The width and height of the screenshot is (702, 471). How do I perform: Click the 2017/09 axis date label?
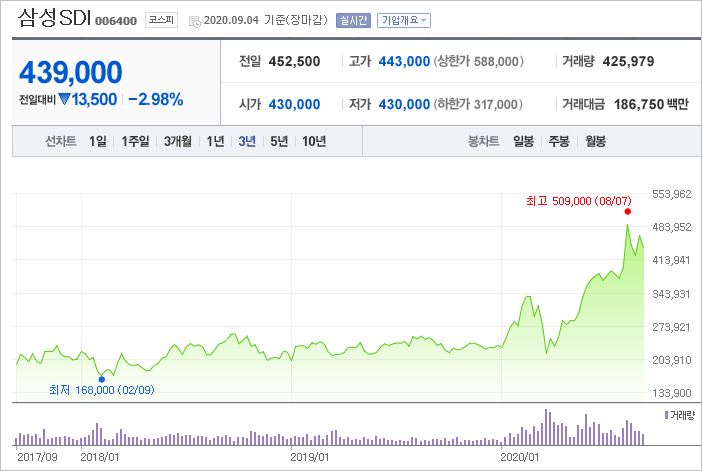37,457
